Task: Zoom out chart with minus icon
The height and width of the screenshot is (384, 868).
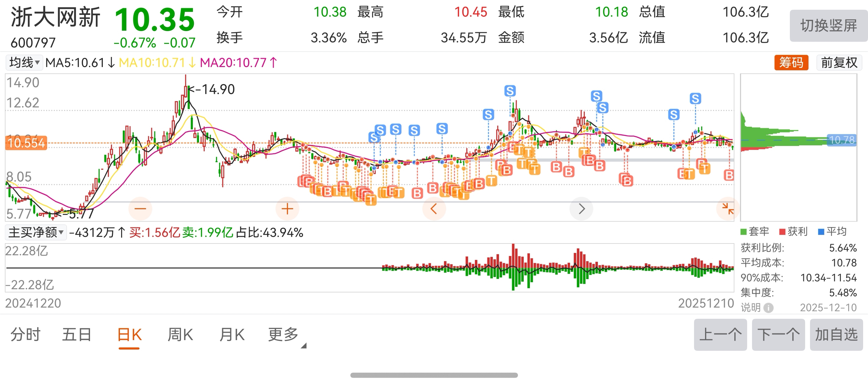Action: [x=140, y=209]
